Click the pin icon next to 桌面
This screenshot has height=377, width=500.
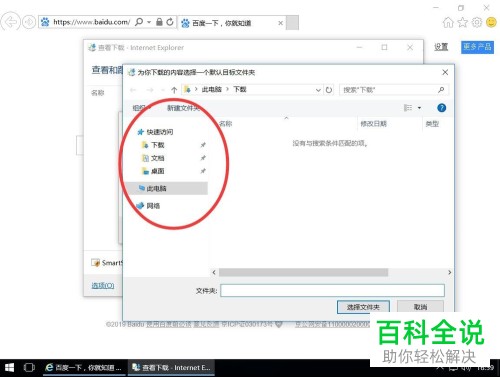[x=203, y=171]
